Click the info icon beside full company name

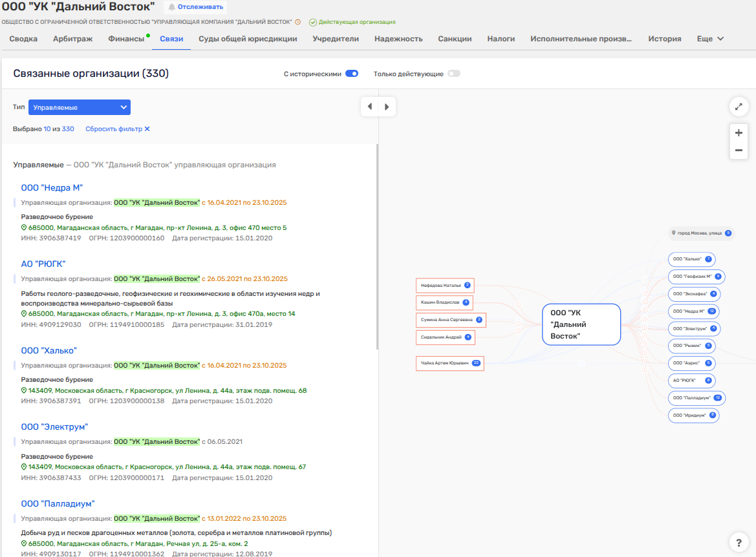tap(297, 22)
